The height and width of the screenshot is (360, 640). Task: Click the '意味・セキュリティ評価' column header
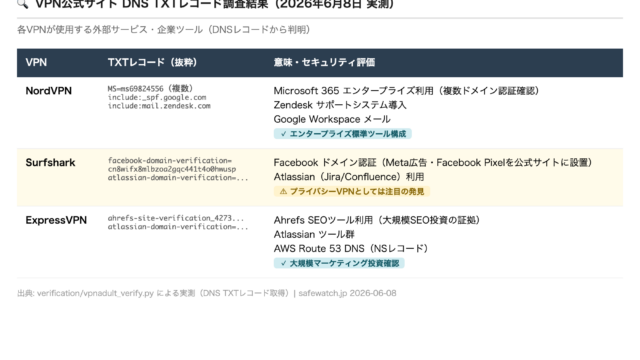click(324, 62)
